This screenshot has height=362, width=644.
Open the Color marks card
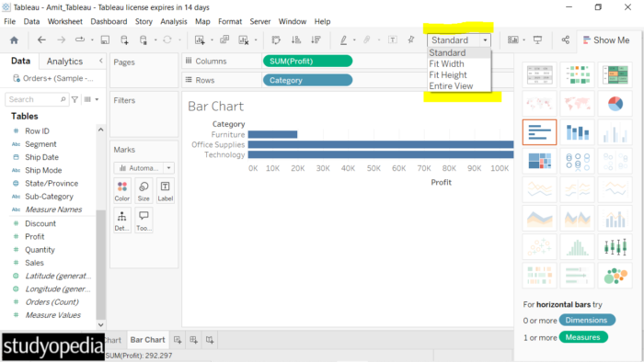click(122, 190)
